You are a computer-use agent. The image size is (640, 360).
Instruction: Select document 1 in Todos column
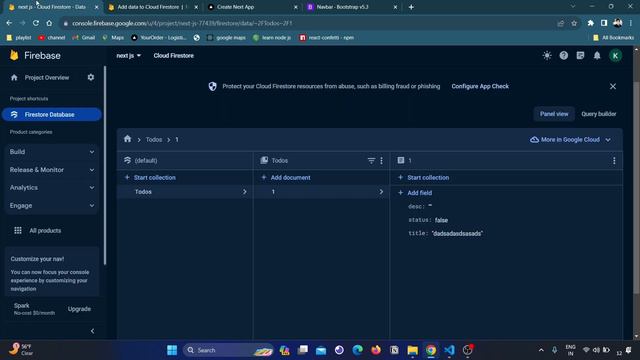coord(321,192)
